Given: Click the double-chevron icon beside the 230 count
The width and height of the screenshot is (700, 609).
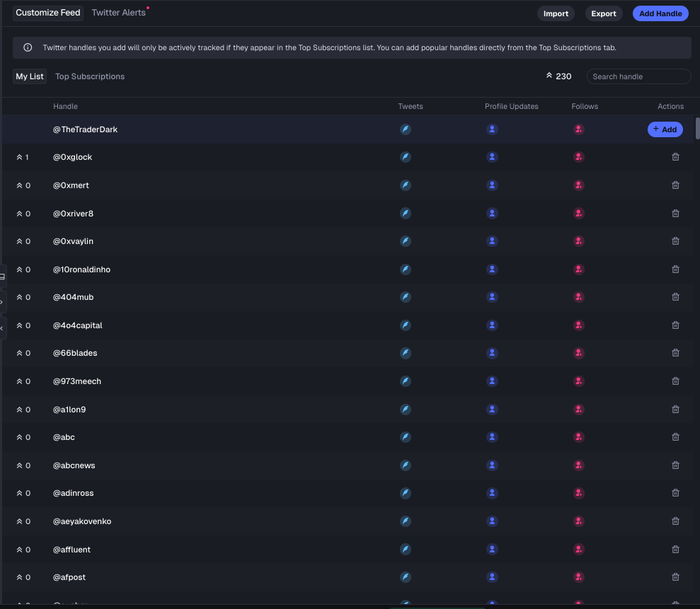Looking at the screenshot, I should tap(549, 76).
